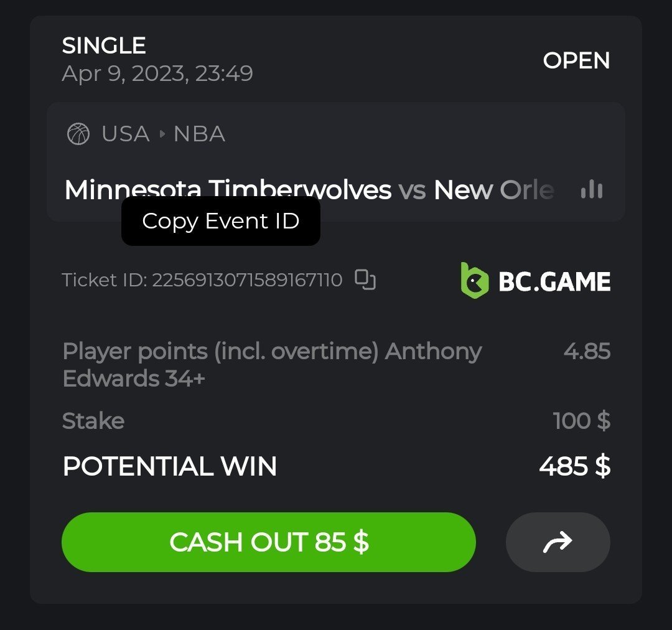Click the 100 $ stake amount
The height and width of the screenshot is (630, 672).
point(582,421)
